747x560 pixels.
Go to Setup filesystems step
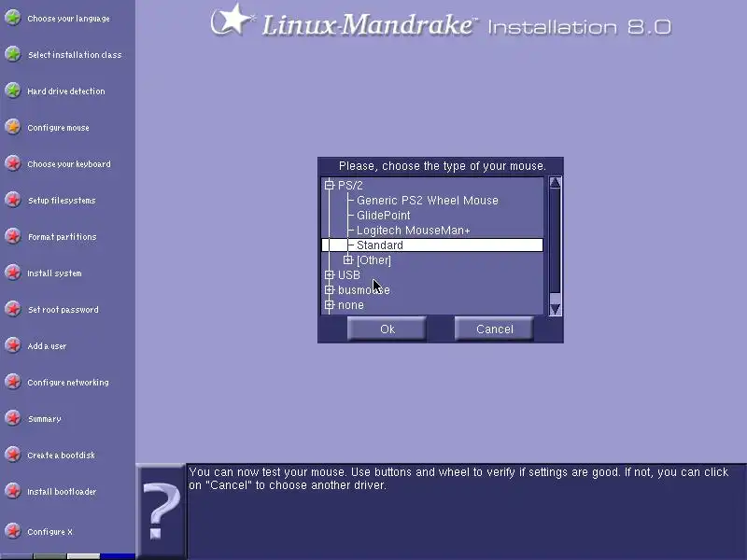(x=62, y=201)
